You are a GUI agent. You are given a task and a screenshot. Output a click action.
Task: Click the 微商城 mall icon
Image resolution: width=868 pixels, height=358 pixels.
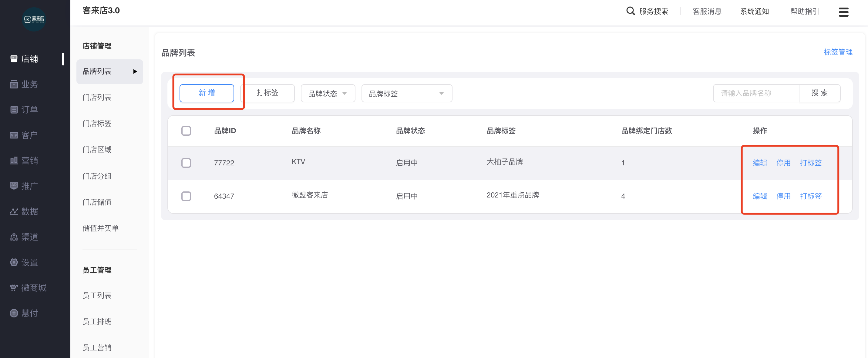point(14,288)
